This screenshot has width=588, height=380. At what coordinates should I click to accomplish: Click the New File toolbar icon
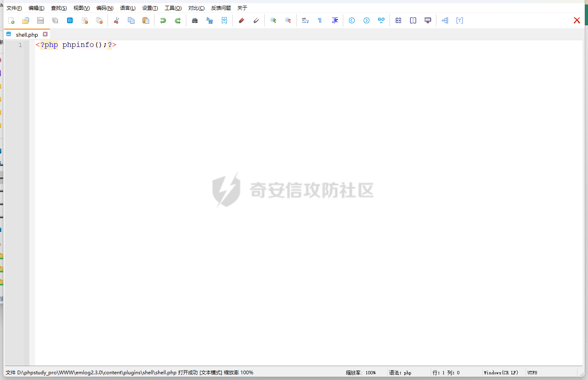point(11,20)
